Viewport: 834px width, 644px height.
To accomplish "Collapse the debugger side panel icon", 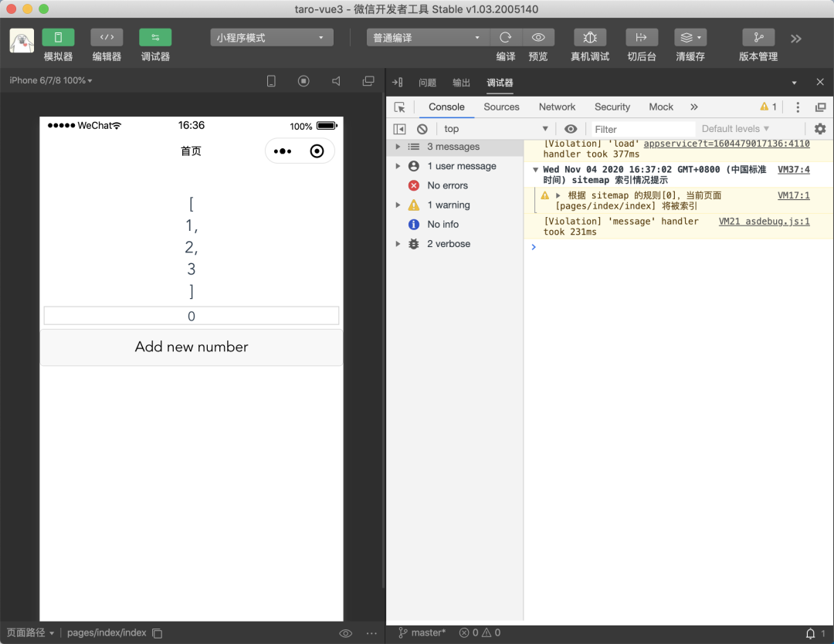I will pyautogui.click(x=398, y=83).
